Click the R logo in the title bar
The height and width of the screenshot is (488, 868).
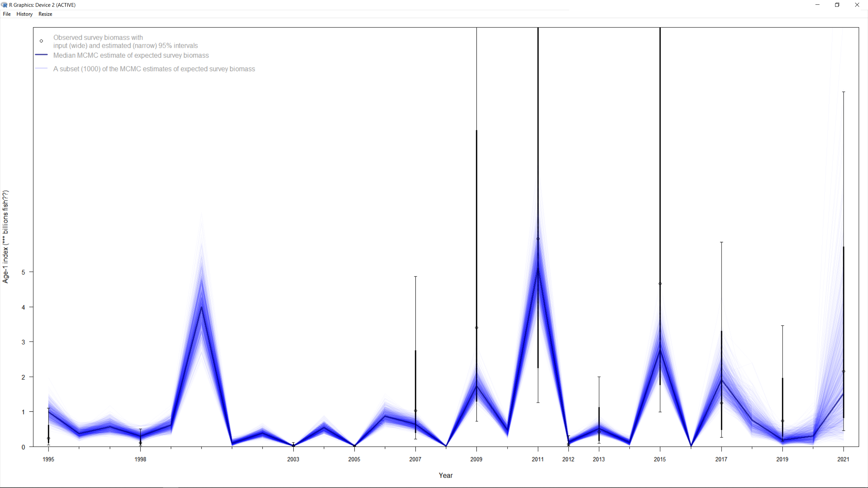[4, 5]
